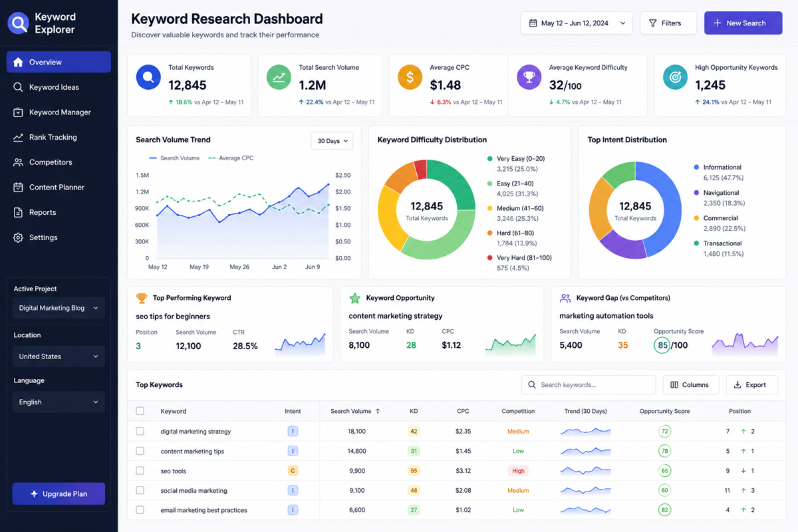The image size is (798, 532).
Task: Toggle the select-all checkbox in table header
Action: (x=140, y=411)
